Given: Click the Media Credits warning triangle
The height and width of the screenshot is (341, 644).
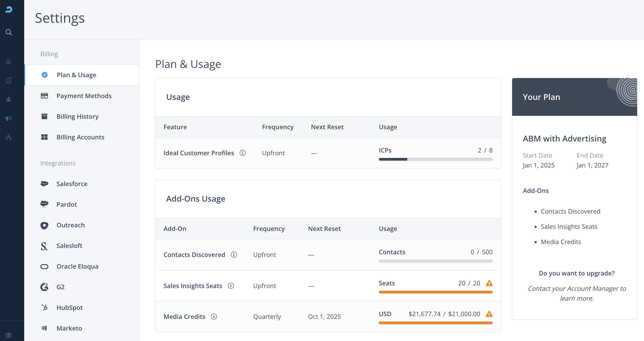Looking at the screenshot, I should pyautogui.click(x=489, y=314).
